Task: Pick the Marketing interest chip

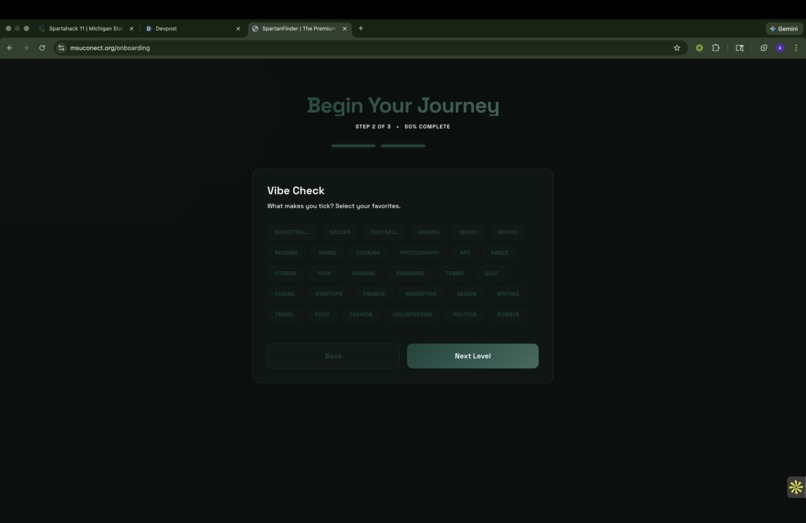Action: coord(421,294)
